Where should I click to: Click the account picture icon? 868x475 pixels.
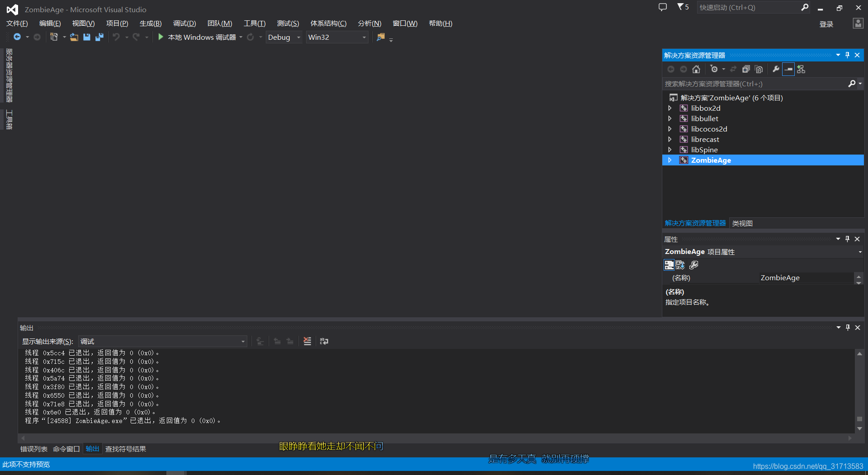(x=858, y=24)
